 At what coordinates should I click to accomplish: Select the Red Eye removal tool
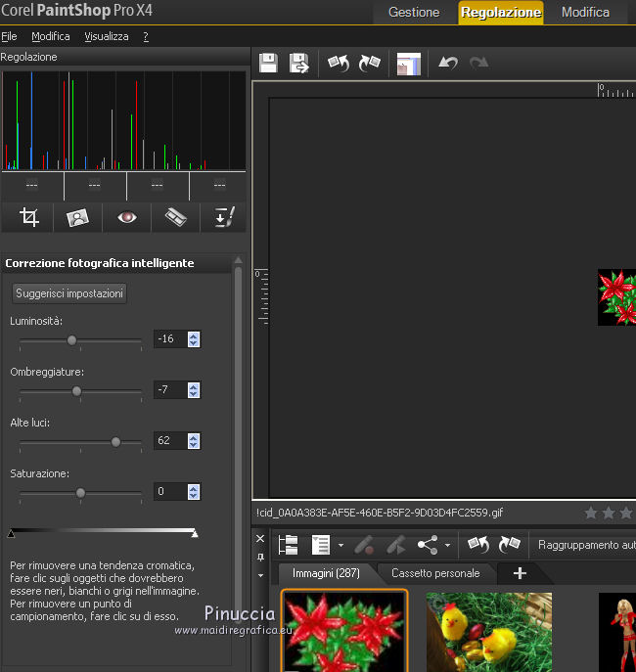click(x=127, y=217)
